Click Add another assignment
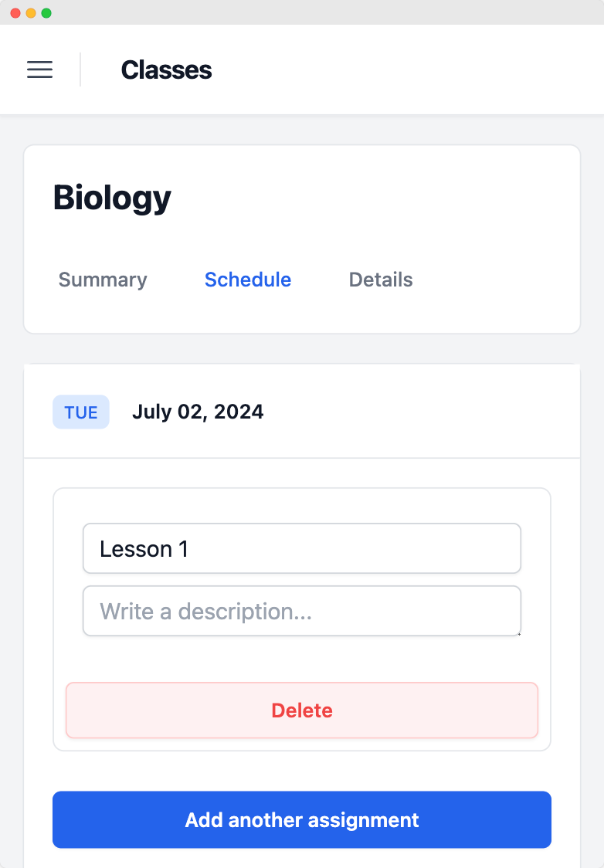Image resolution: width=604 pixels, height=868 pixels. click(301, 820)
